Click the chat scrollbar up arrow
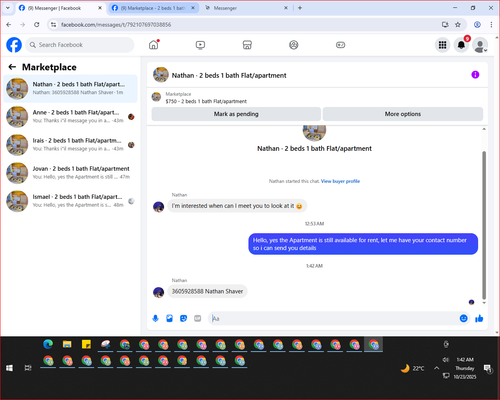This screenshot has width=500, height=400. 484,129
